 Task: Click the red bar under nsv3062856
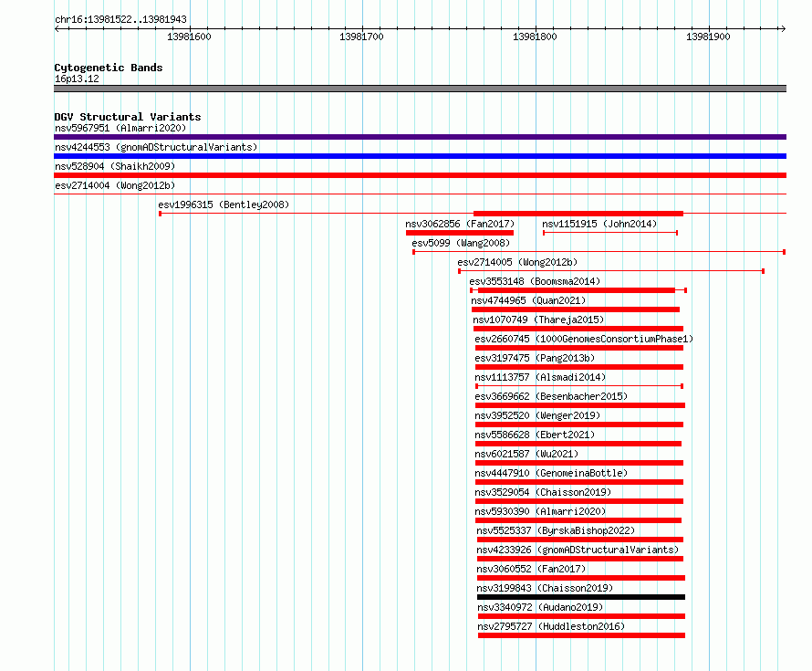pyautogui.click(x=460, y=233)
